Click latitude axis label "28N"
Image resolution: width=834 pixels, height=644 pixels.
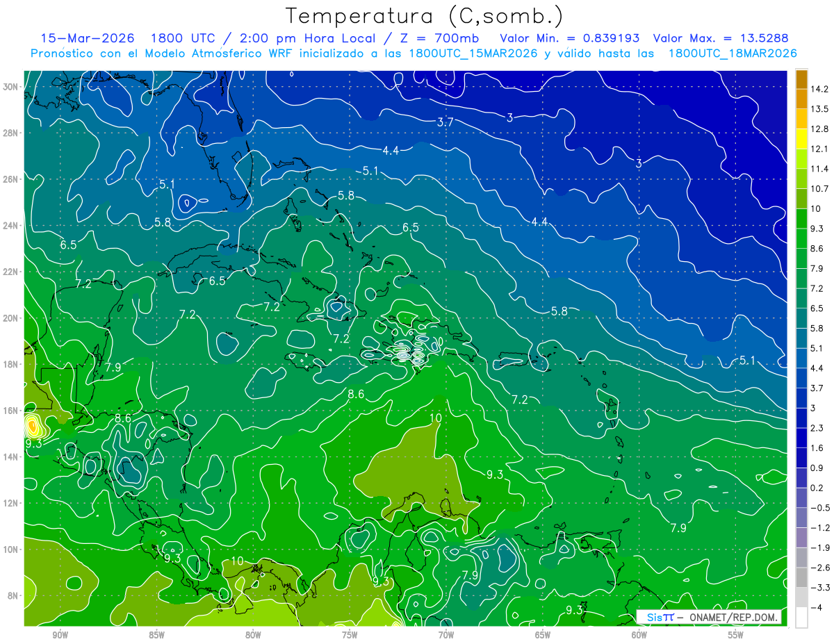pyautogui.click(x=10, y=133)
